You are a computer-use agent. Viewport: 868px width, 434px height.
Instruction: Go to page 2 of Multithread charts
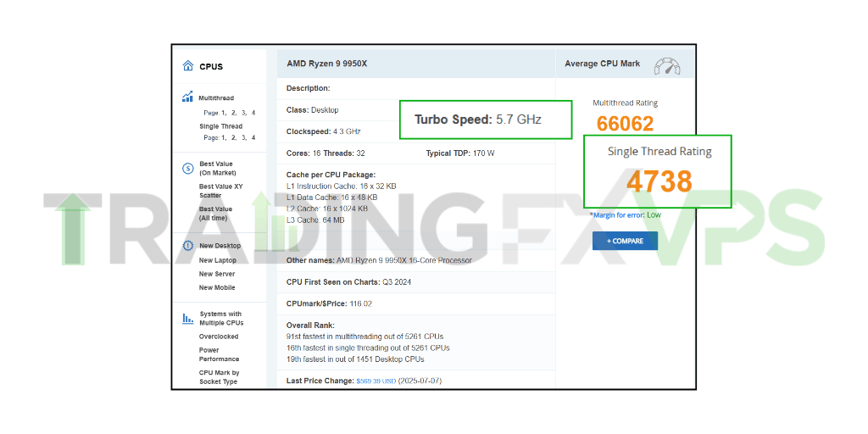[x=235, y=113]
